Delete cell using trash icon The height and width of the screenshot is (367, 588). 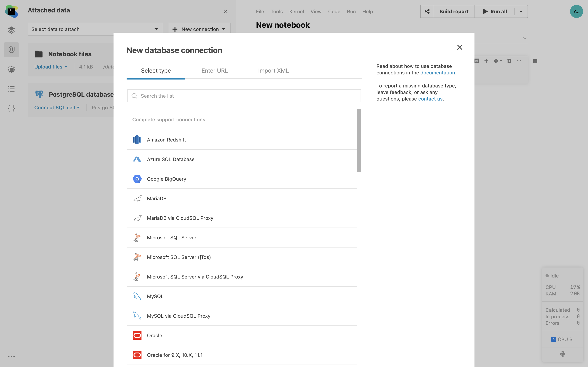click(509, 61)
